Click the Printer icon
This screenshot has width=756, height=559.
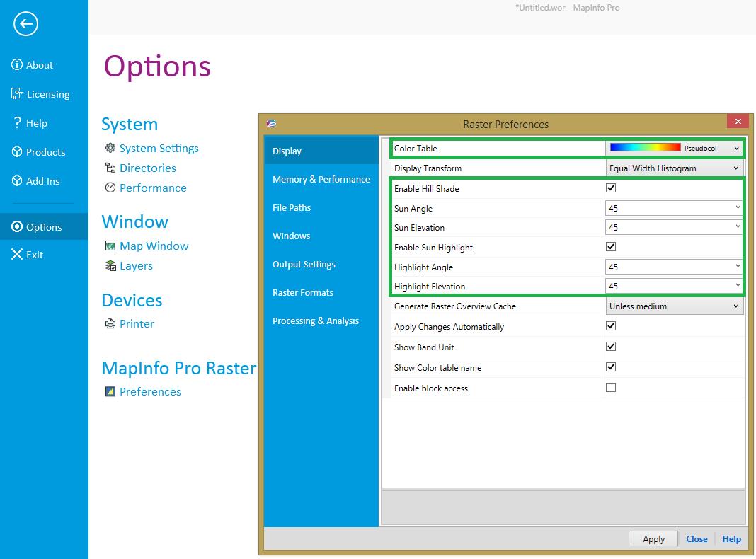coord(110,323)
